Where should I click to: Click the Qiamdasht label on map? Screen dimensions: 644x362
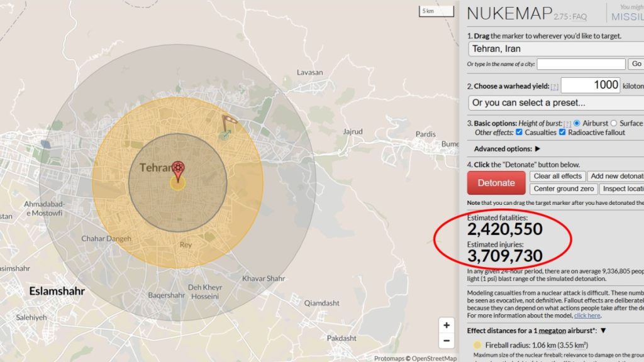321,304
